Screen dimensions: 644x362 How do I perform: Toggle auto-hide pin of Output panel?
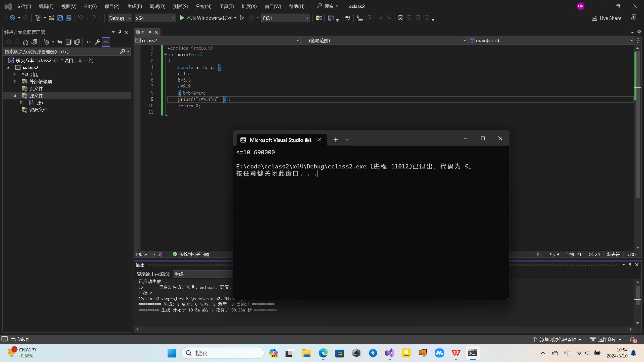click(630, 264)
